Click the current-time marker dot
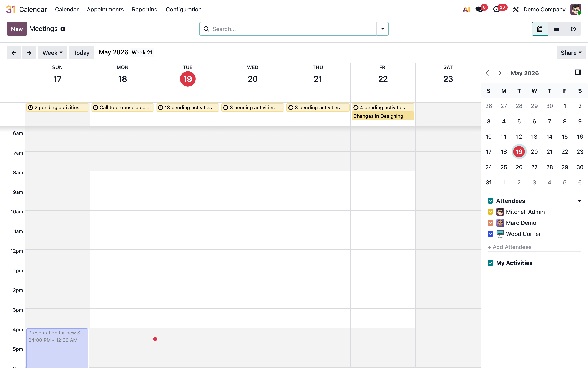This screenshot has width=588, height=368. point(155,339)
